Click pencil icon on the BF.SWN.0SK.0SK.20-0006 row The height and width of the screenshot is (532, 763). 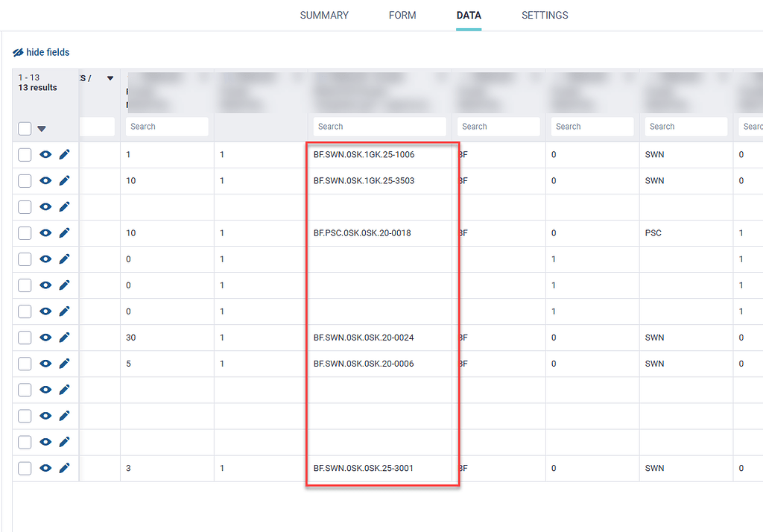pos(65,363)
